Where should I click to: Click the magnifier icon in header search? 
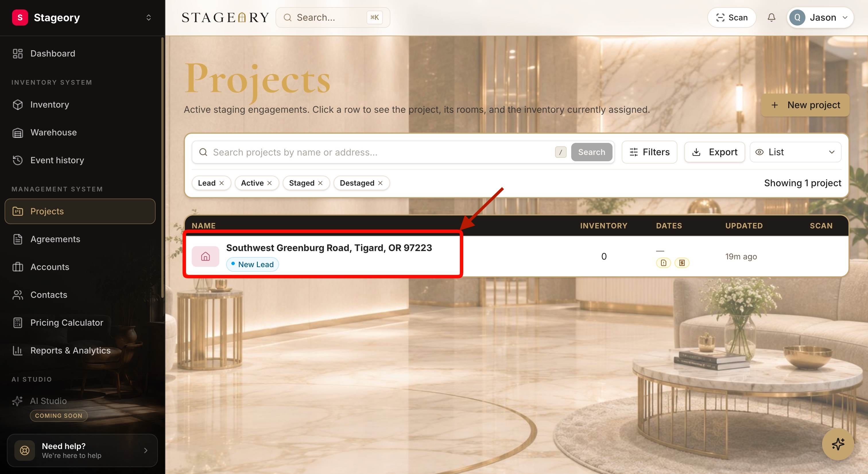pyautogui.click(x=287, y=18)
